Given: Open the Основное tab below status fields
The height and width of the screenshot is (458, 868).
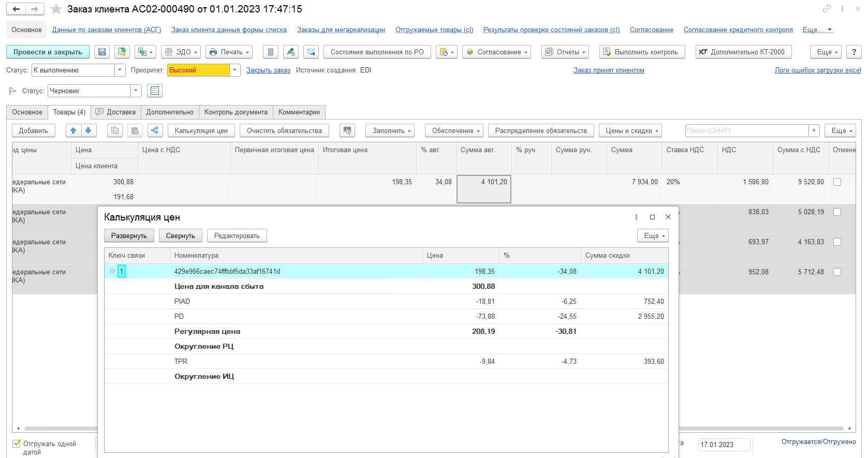Looking at the screenshot, I should pos(27,112).
